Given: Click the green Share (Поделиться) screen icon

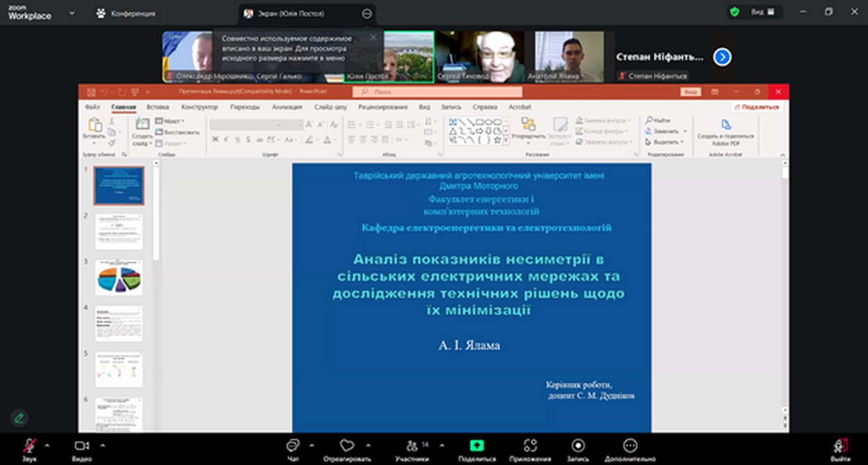Looking at the screenshot, I should 477,446.
